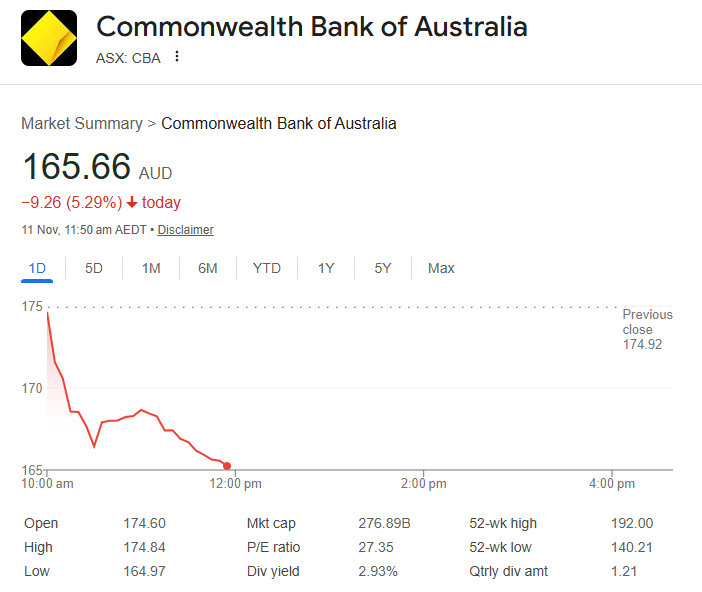
Task: Select the 6M time range tab
Action: point(208,268)
